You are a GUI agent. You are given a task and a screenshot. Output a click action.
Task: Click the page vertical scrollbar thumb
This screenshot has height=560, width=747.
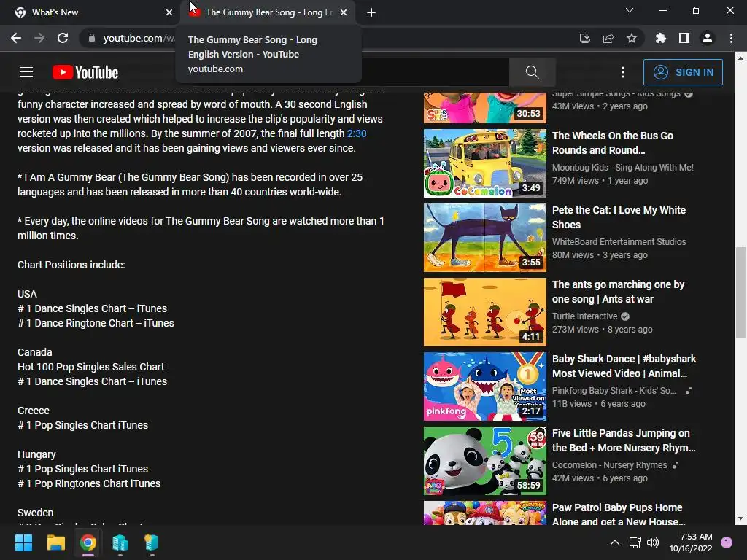[x=740, y=293]
